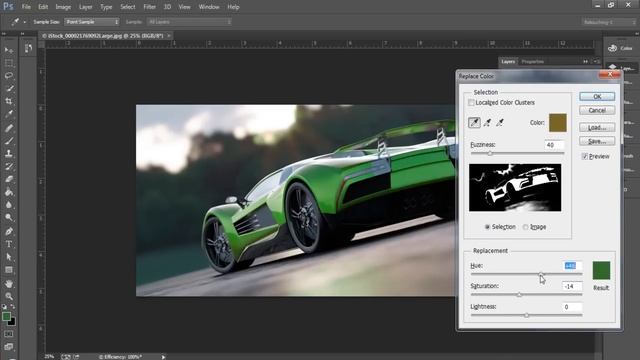Choose the Eyedropper in Replace Color
The width and height of the screenshot is (640, 360).
pos(474,122)
